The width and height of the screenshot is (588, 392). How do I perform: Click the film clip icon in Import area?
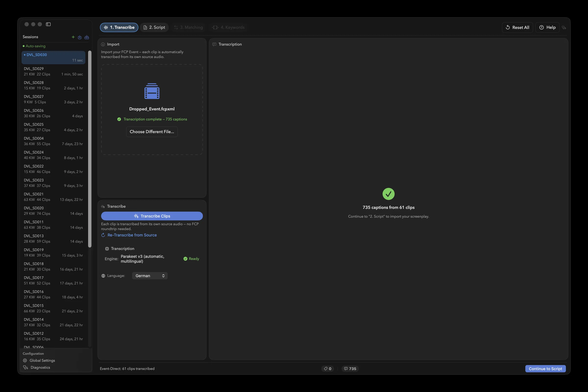click(152, 91)
